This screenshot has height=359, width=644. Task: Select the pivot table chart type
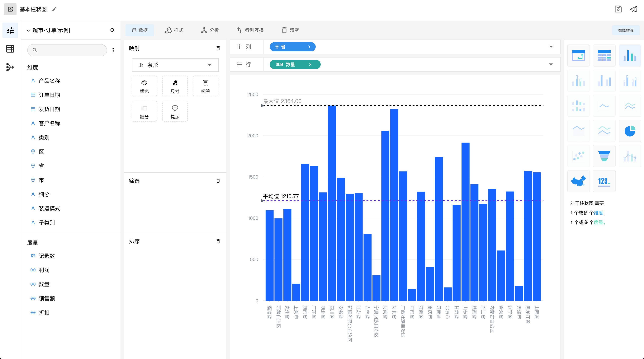(x=579, y=55)
